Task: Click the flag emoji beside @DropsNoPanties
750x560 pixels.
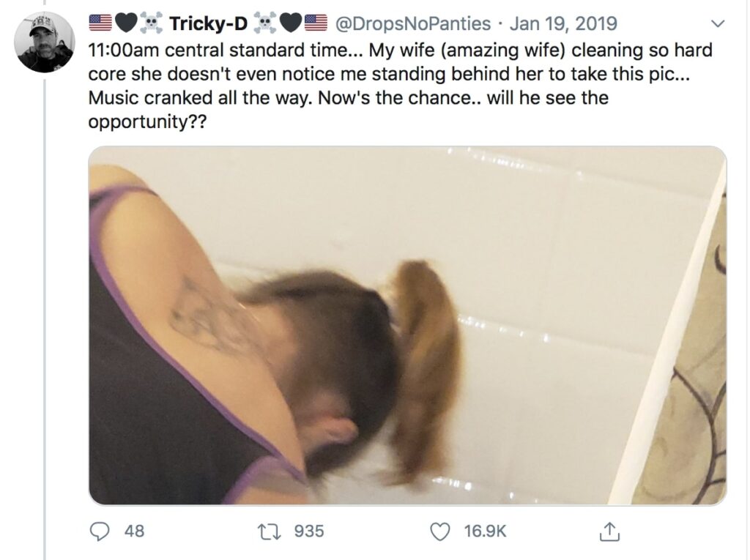Action: click(x=316, y=23)
